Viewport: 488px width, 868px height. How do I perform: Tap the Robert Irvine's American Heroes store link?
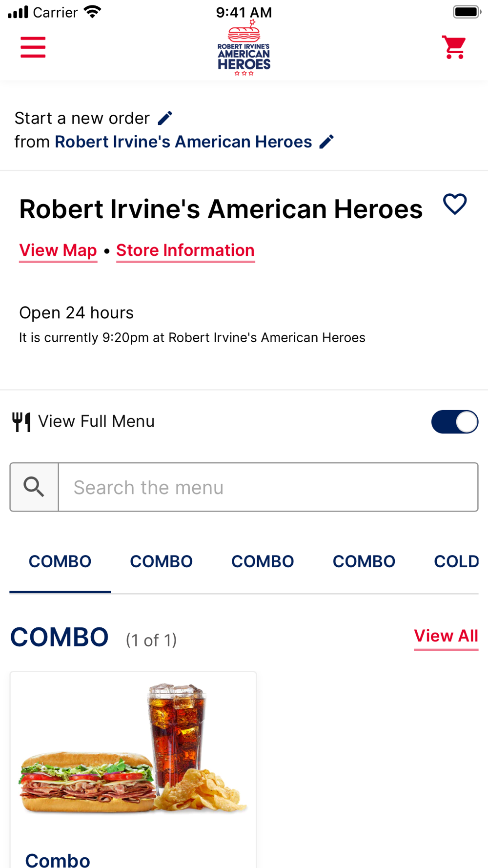tap(183, 142)
